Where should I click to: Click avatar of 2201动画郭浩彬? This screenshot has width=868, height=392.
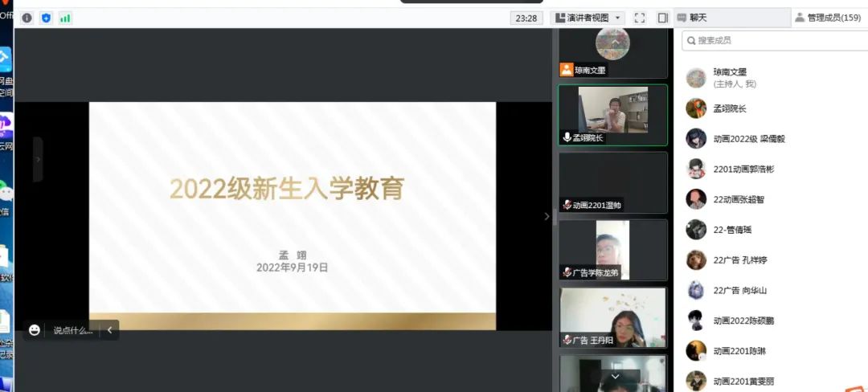click(x=696, y=169)
